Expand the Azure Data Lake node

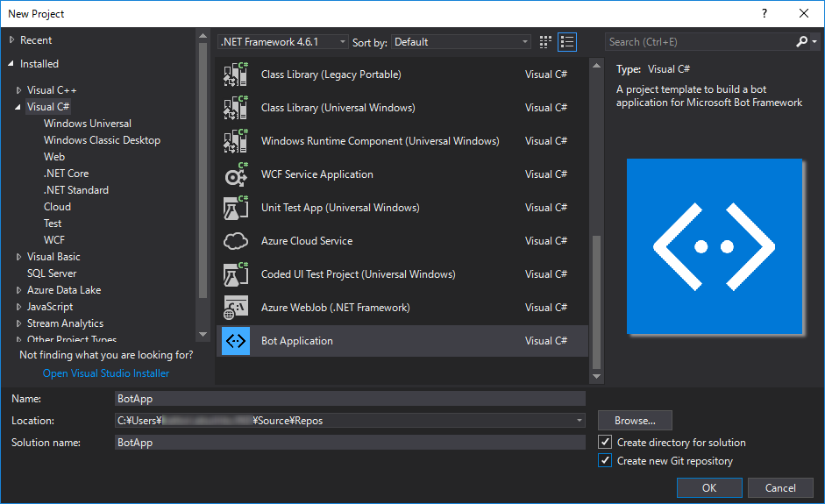19,290
